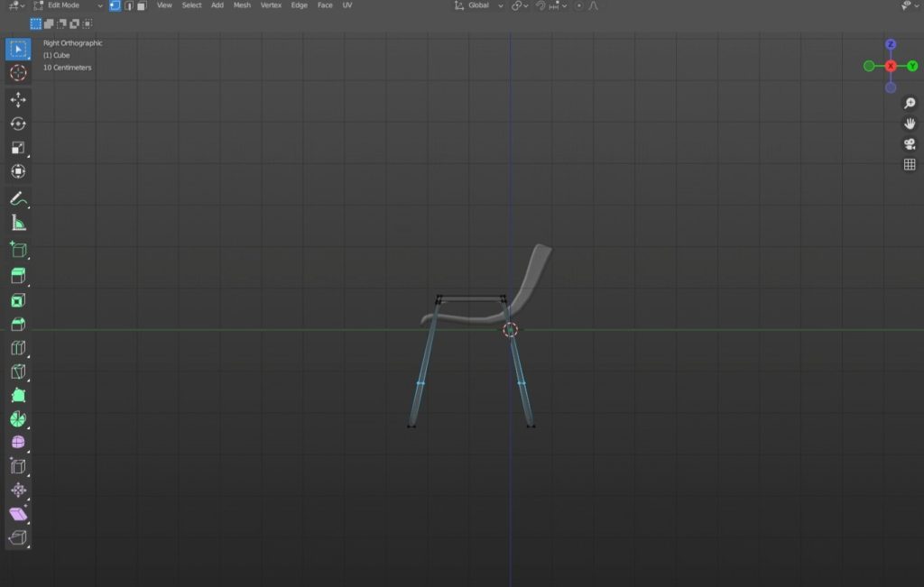The width and height of the screenshot is (924, 587).
Task: Select the Move tool in the toolbar
Action: [18, 100]
